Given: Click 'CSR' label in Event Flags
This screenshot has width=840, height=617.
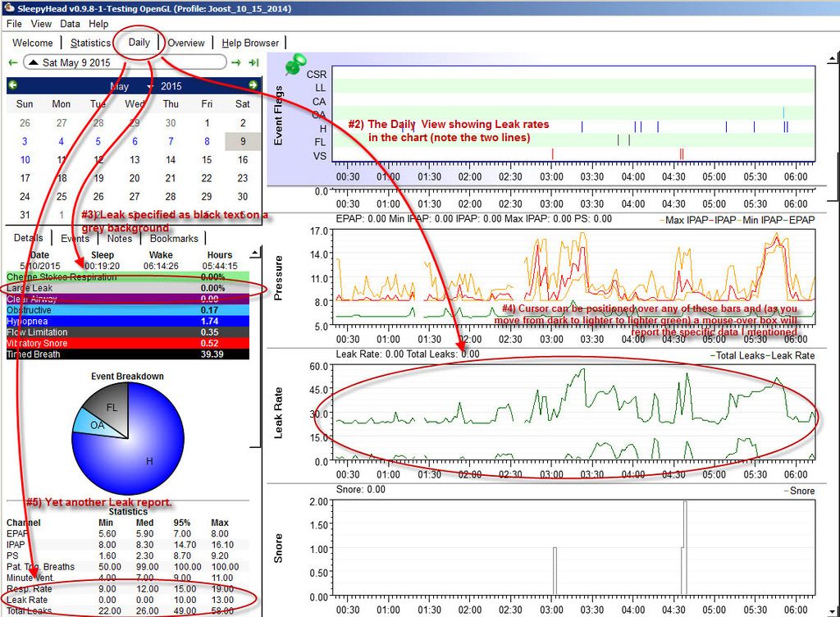Looking at the screenshot, I should click(316, 75).
